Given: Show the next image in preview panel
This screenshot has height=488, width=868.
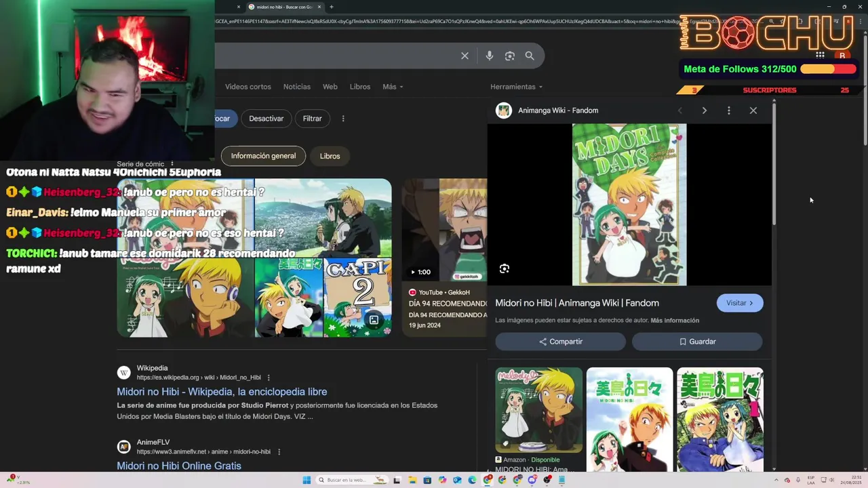Looking at the screenshot, I should pos(704,110).
